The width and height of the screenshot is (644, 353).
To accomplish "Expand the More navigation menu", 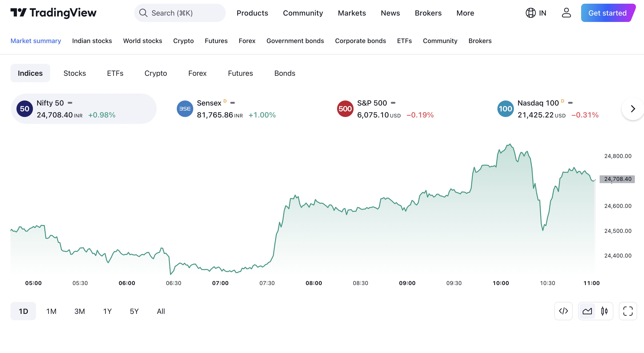I will click(465, 13).
